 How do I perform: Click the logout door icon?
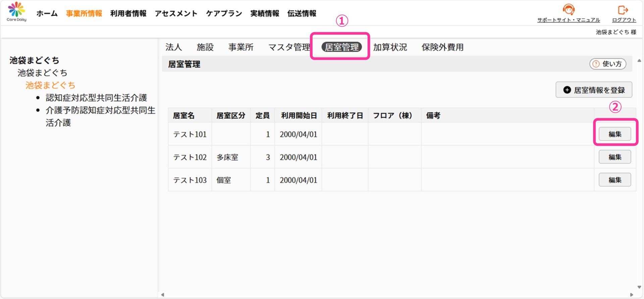tap(623, 10)
